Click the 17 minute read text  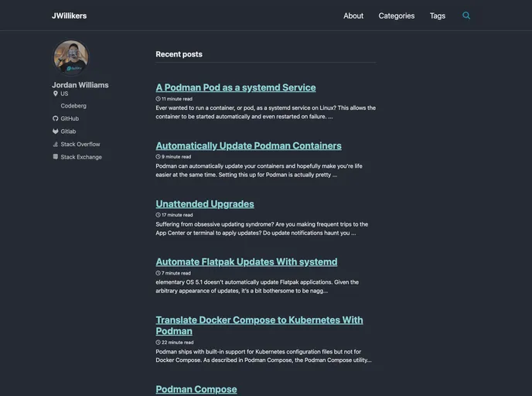coord(177,215)
